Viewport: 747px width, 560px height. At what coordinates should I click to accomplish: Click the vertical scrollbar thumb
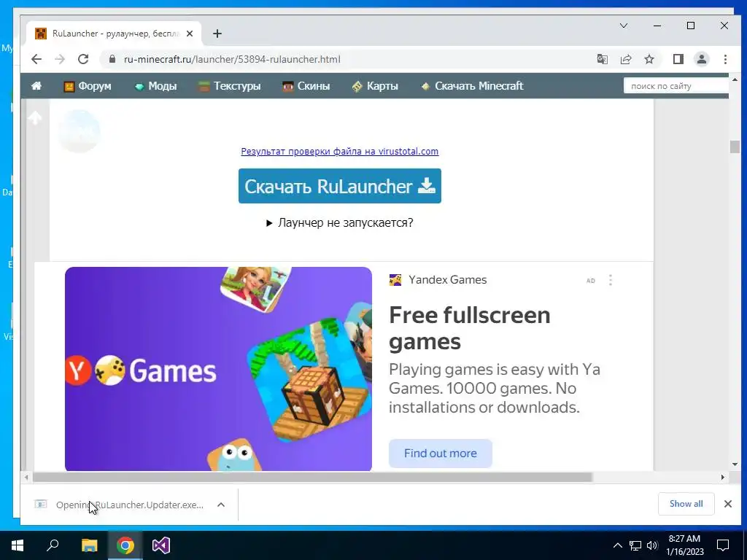[735, 147]
